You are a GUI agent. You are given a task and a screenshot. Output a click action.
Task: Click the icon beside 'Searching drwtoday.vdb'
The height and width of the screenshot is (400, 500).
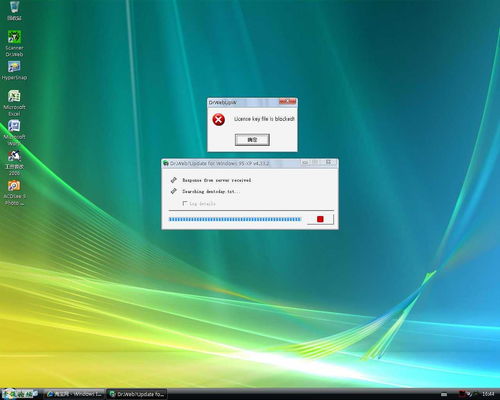pos(174,191)
